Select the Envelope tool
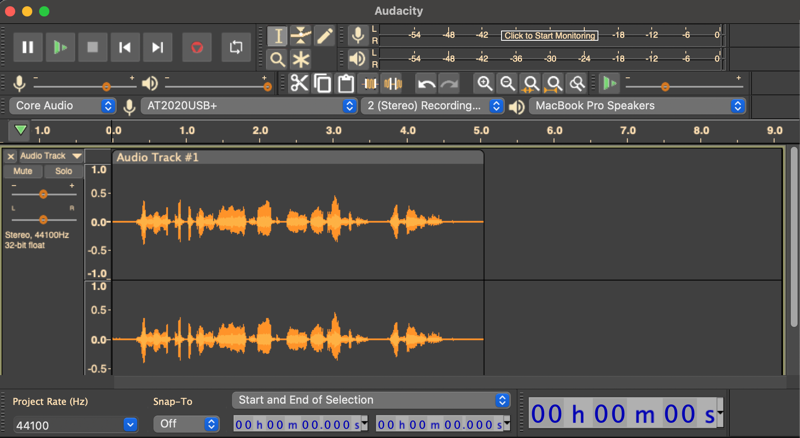The height and width of the screenshot is (438, 800). (x=301, y=36)
